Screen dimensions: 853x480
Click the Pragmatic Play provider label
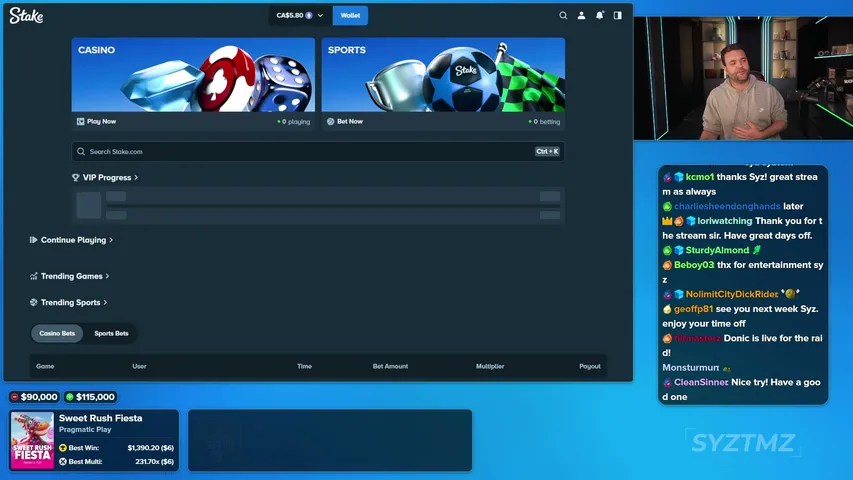tap(85, 429)
